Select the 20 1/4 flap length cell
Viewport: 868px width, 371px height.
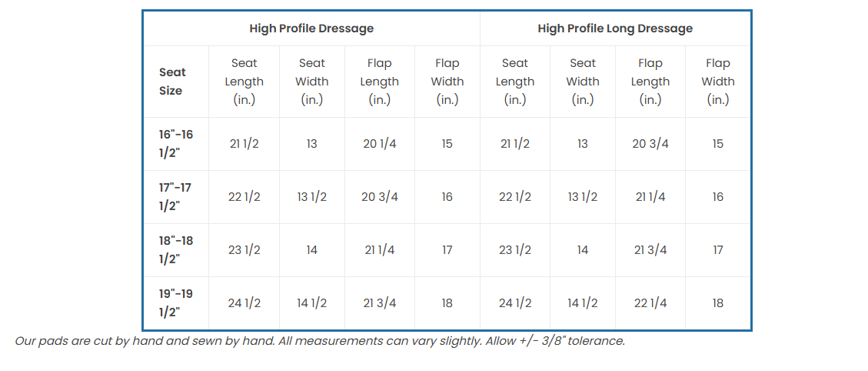pyautogui.click(x=379, y=144)
